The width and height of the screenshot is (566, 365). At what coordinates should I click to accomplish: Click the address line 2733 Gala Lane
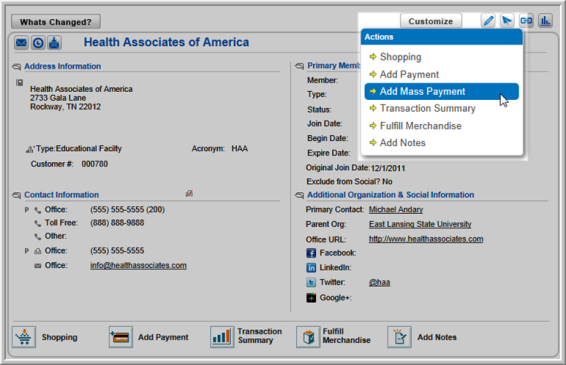point(58,98)
